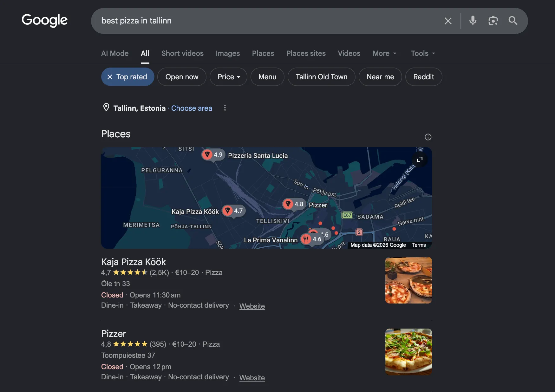Click the Google logo
This screenshot has width=555, height=392.
click(44, 21)
